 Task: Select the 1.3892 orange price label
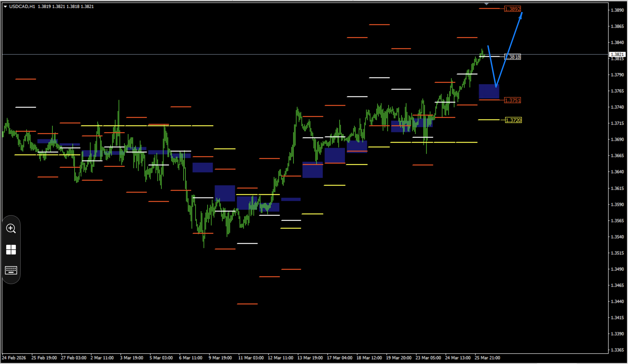tap(512, 9)
